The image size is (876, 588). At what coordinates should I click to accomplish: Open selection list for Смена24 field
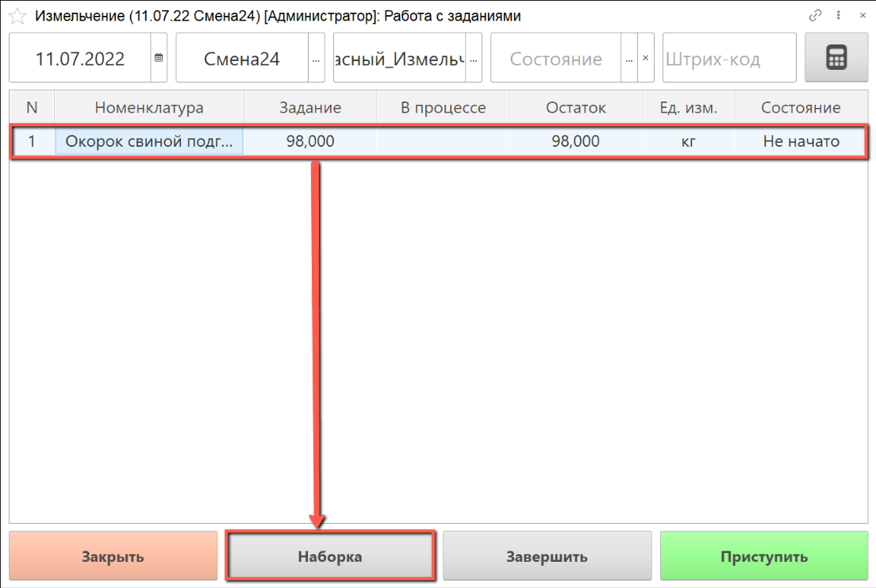[317, 58]
